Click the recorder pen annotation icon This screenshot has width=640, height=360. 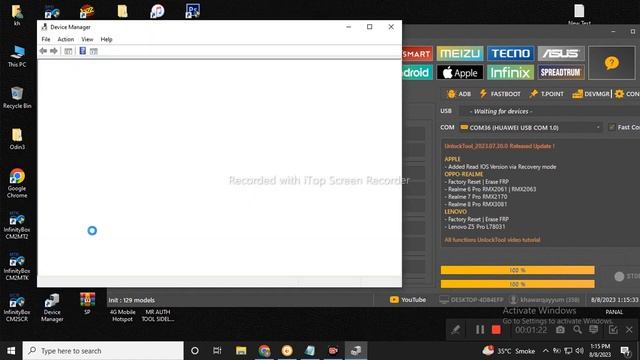(x=456, y=330)
